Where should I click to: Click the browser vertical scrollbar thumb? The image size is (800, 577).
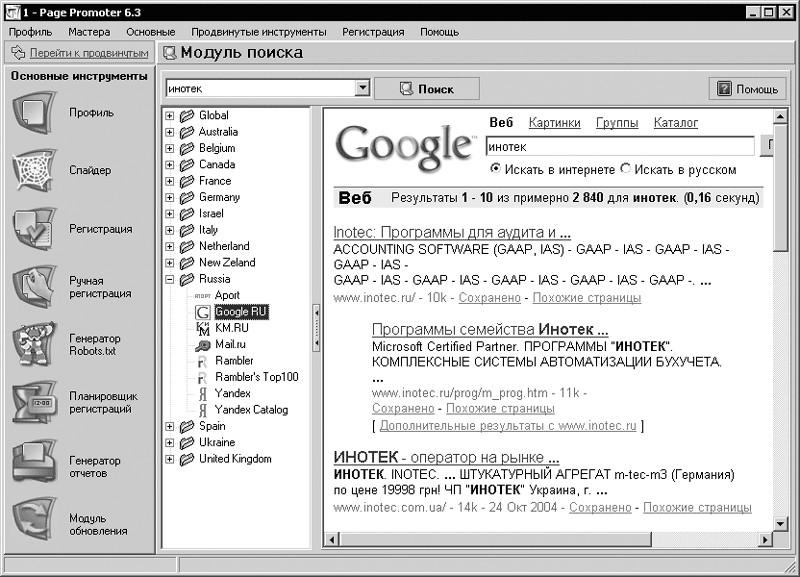(780, 188)
